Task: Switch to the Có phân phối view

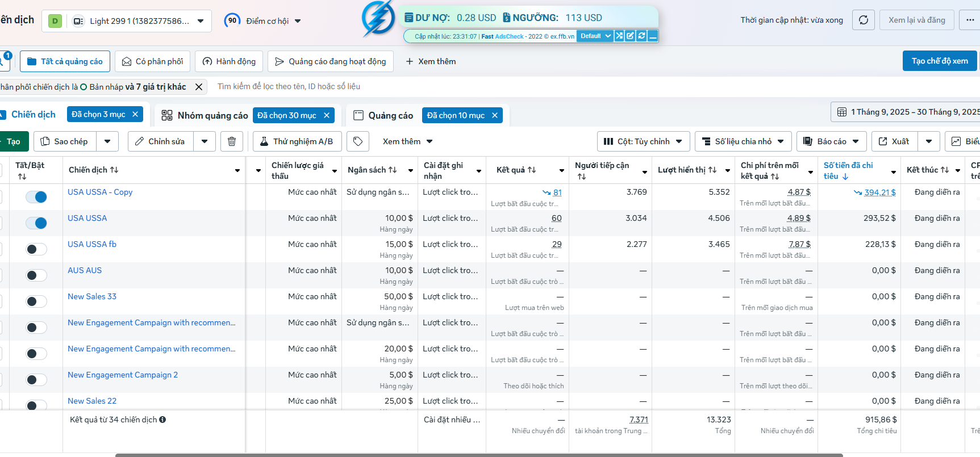Action: tap(152, 61)
